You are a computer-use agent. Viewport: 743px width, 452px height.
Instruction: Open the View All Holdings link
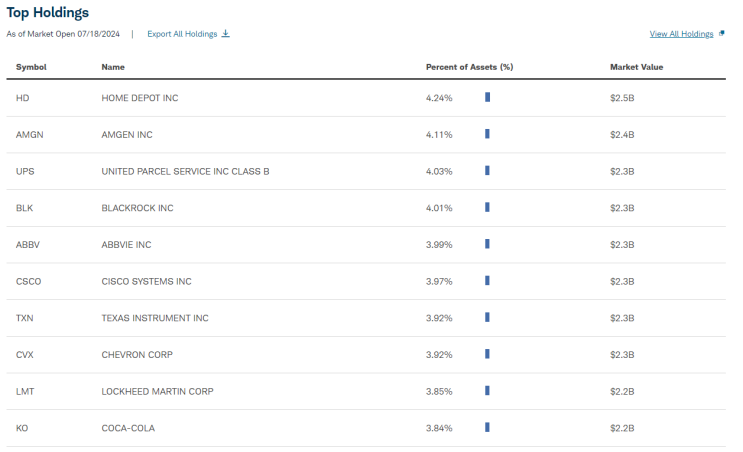point(681,34)
